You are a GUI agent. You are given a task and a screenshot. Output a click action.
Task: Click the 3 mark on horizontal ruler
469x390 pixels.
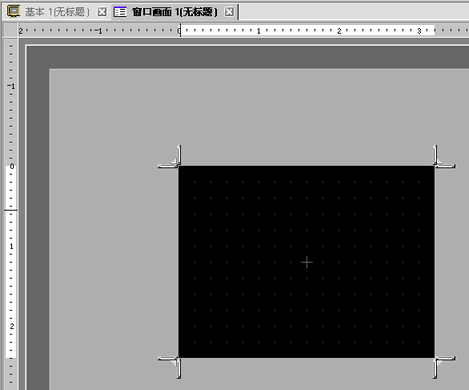(419, 31)
